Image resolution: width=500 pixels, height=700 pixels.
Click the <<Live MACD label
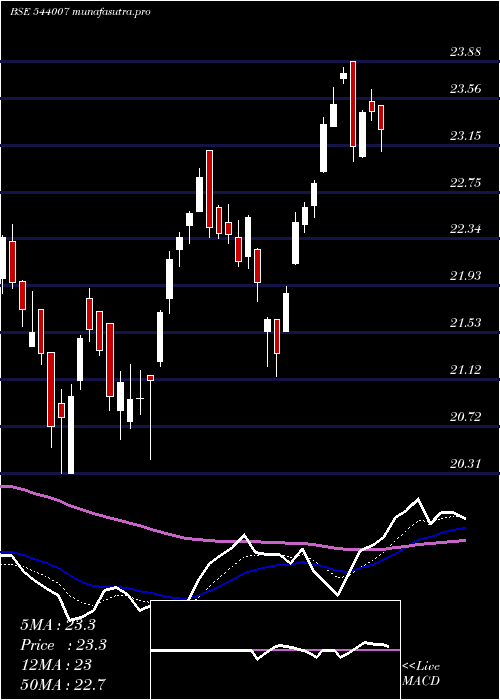click(421, 674)
